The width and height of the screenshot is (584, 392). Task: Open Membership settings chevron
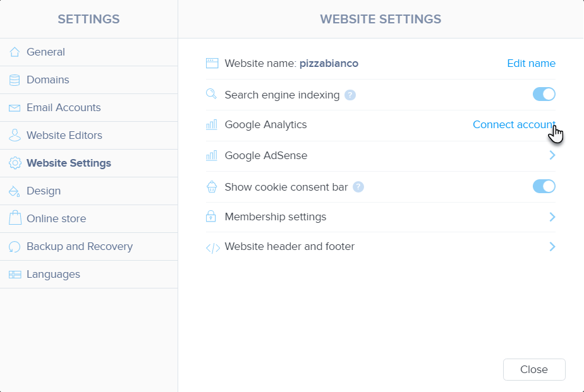(x=552, y=217)
